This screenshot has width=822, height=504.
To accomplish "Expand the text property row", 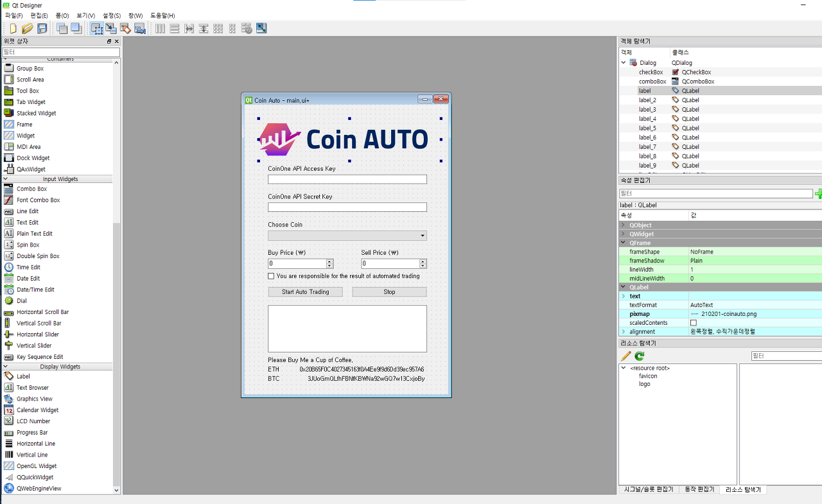I will tap(623, 296).
